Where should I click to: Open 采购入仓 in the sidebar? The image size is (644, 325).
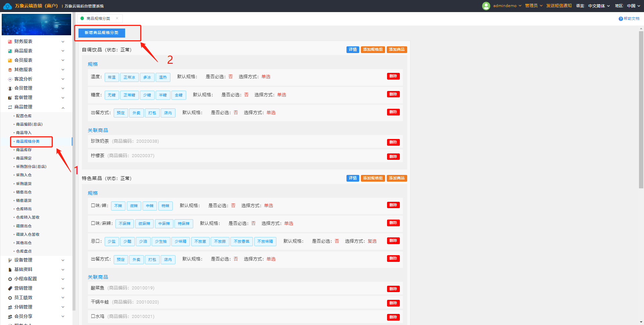tap(24, 175)
